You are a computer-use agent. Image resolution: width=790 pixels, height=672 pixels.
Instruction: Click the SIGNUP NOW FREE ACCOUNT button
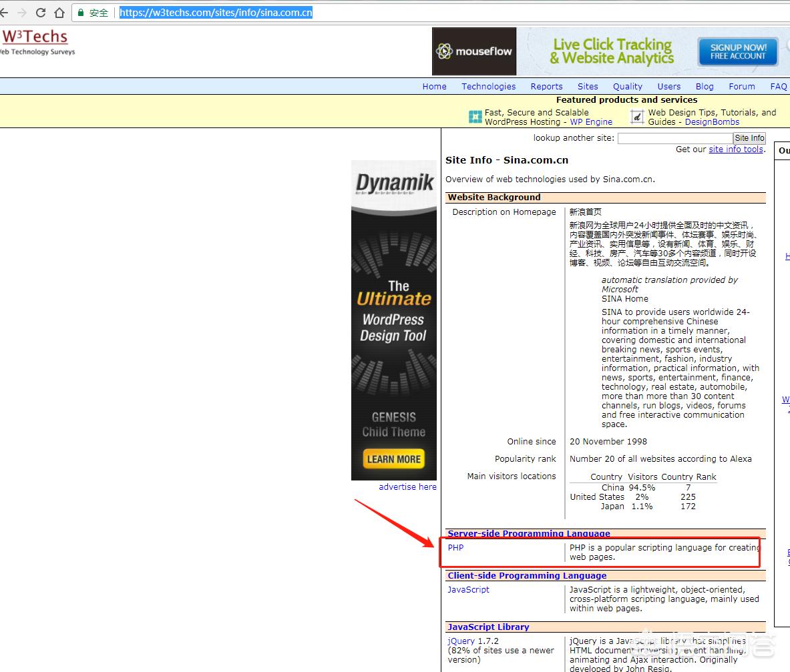tap(738, 51)
